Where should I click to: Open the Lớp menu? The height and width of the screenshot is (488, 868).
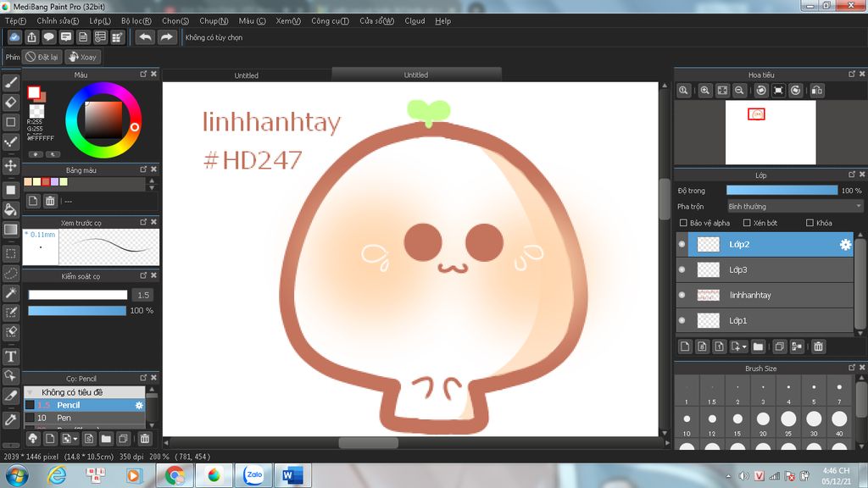tap(100, 21)
